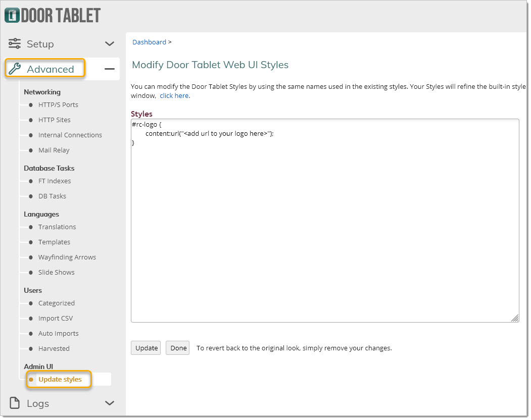Click the 'Modify Door Tablet Web UI Styles' title
Screen dimensions: 531x420
[x=210, y=65]
